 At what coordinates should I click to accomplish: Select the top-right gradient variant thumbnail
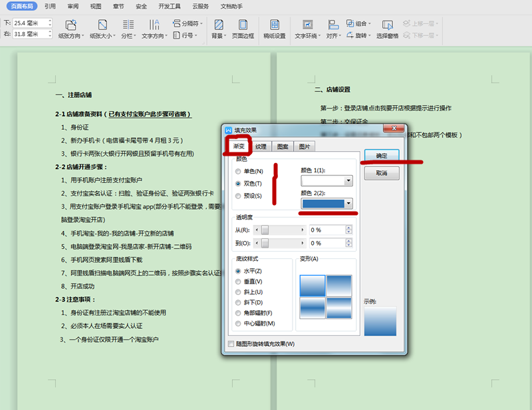click(339, 286)
